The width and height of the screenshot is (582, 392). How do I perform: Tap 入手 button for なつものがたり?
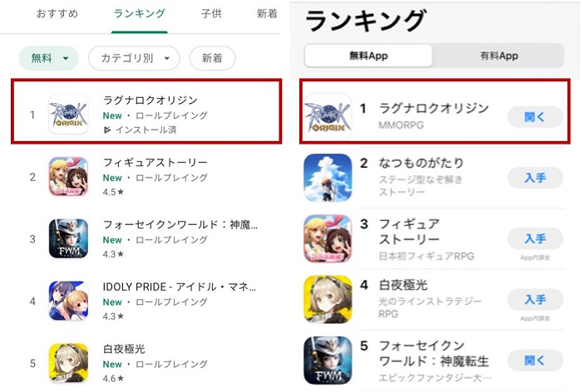click(x=535, y=178)
